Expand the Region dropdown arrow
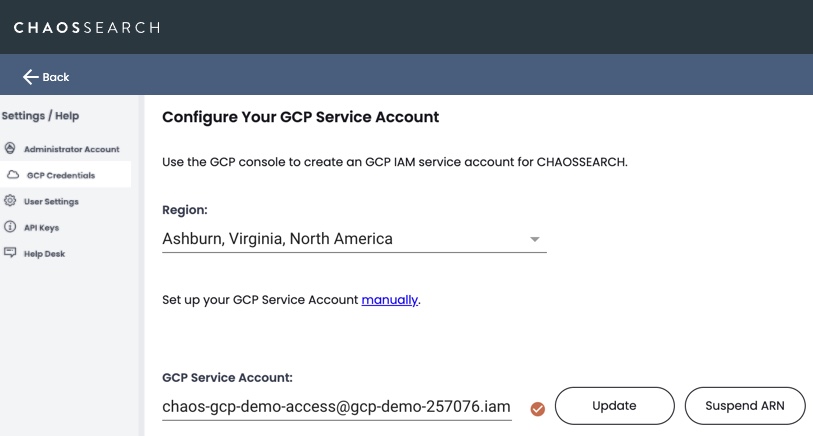 pos(535,239)
